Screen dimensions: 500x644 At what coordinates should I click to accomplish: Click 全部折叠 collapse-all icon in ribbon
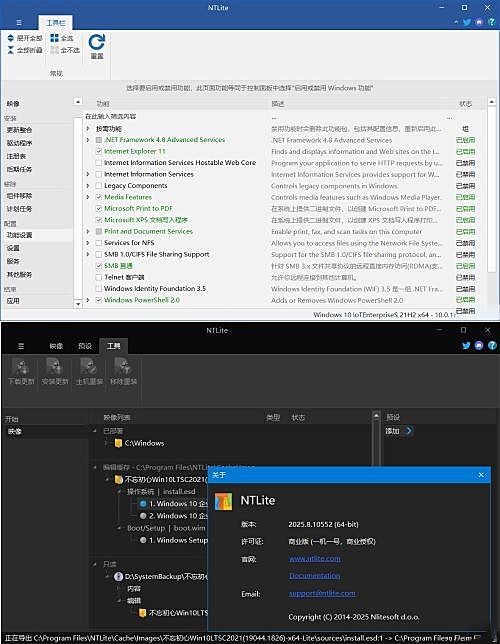(x=11, y=50)
